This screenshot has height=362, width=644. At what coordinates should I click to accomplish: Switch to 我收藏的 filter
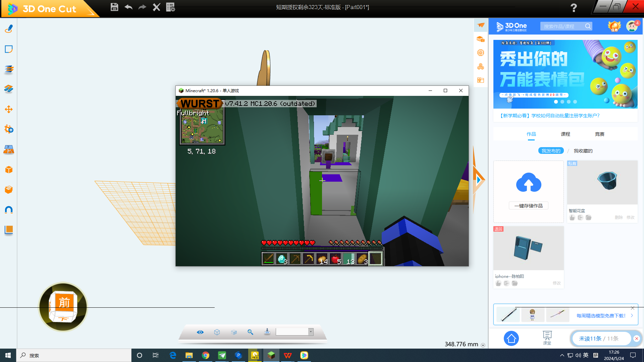point(583,151)
